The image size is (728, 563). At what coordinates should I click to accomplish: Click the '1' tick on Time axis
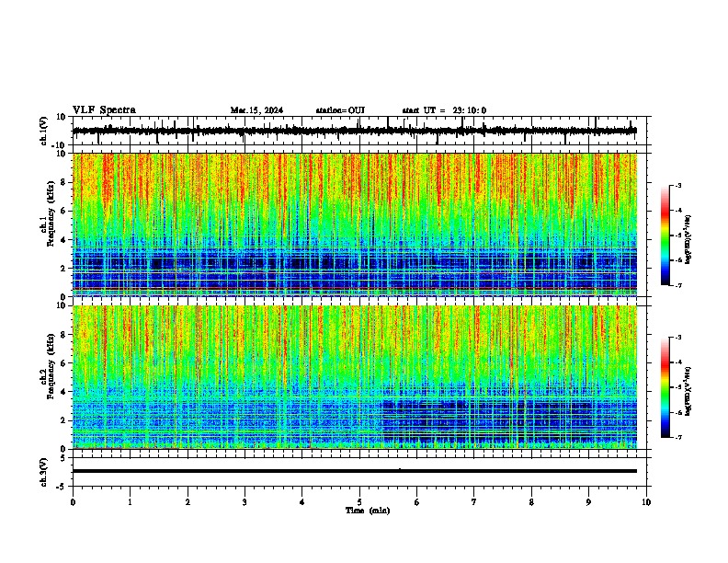[130, 502]
